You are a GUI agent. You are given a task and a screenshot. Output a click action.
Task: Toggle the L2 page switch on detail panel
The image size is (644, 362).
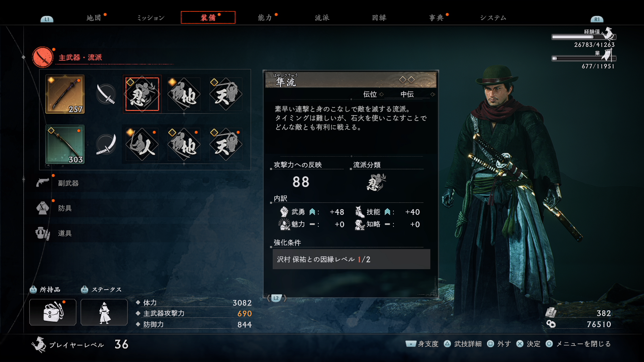[x=276, y=298]
